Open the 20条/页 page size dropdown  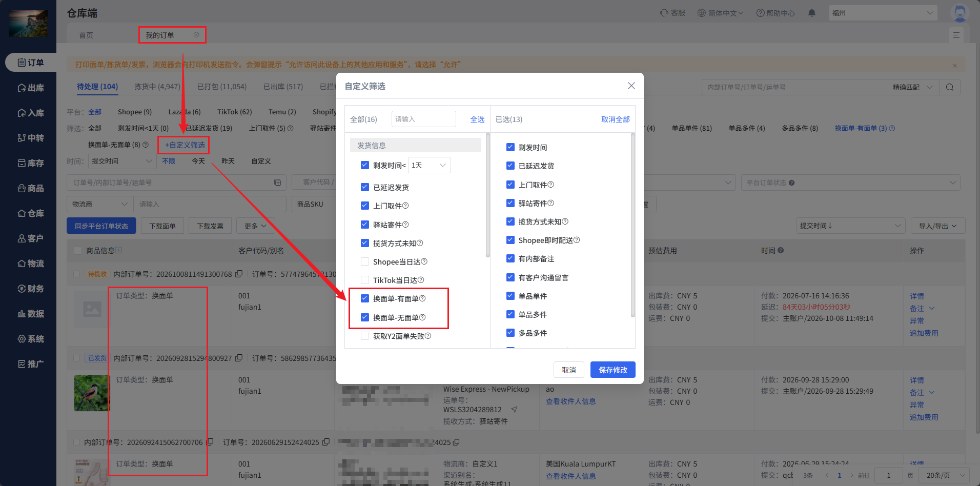944,475
